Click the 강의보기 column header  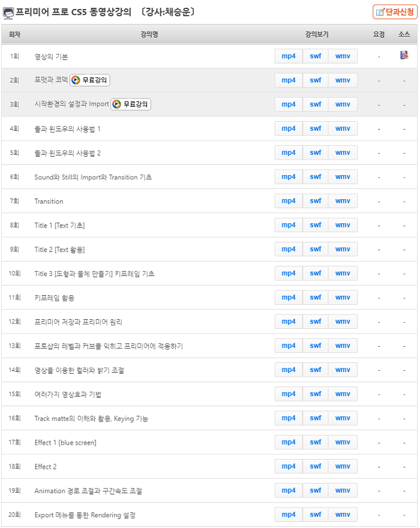tap(317, 34)
